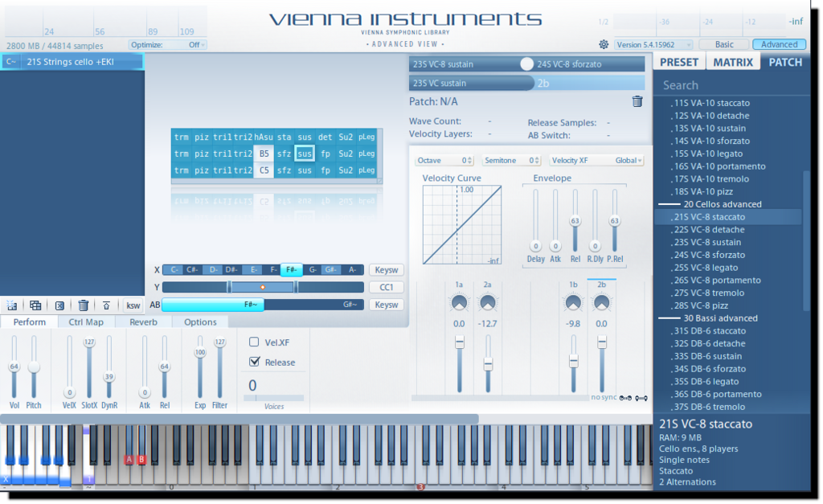This screenshot has height=504, width=823.
Task: Select the 23S VC sustain slot
Action: click(x=472, y=83)
